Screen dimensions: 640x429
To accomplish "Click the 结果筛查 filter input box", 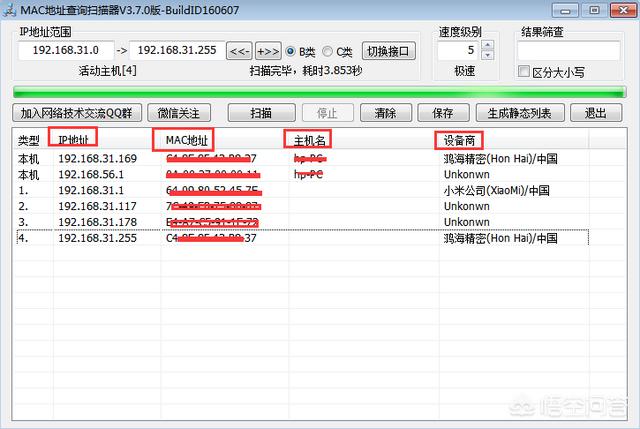I will coord(569,51).
